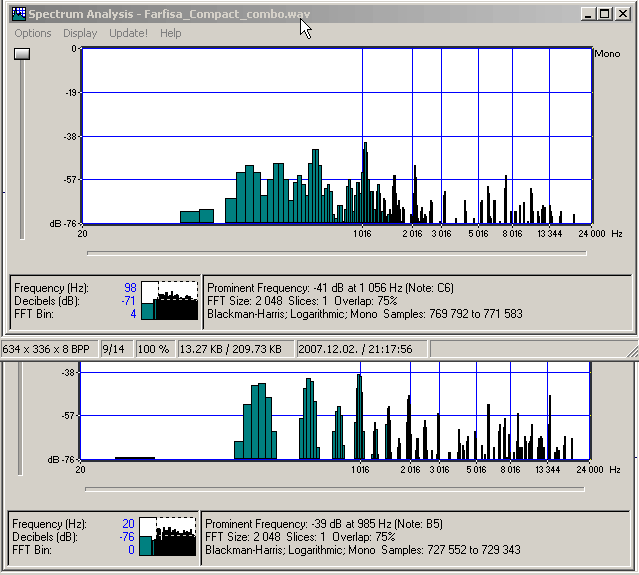
Task: Open the Help menu
Action: click(170, 33)
